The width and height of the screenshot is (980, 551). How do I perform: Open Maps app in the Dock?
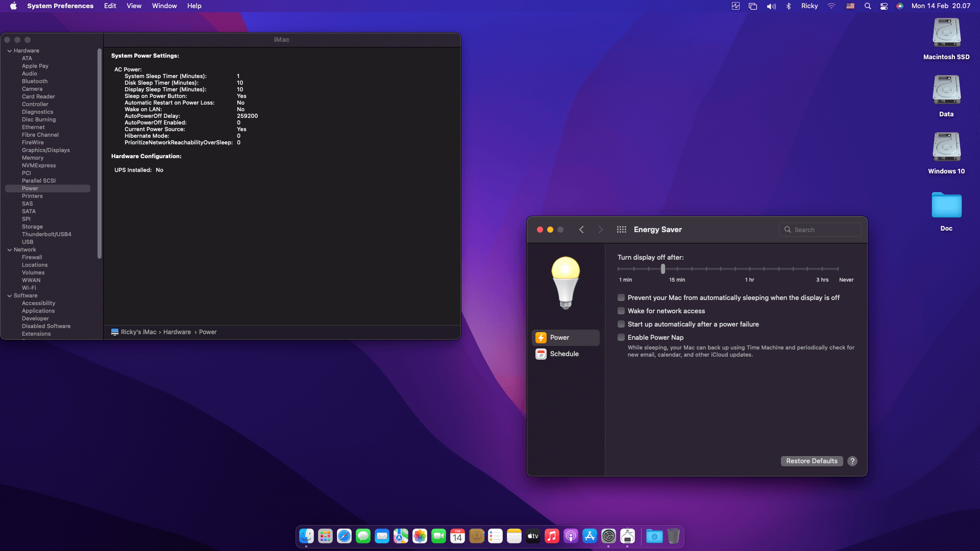tap(401, 536)
